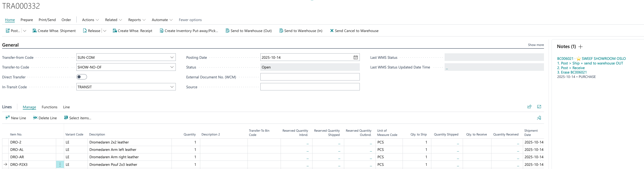Click the Show more link

[x=536, y=45]
